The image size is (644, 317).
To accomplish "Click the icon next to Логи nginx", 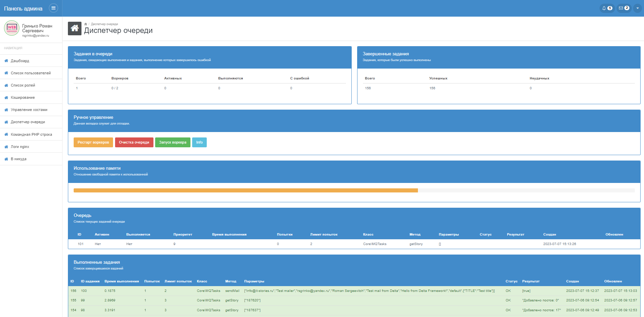I will tap(6, 147).
